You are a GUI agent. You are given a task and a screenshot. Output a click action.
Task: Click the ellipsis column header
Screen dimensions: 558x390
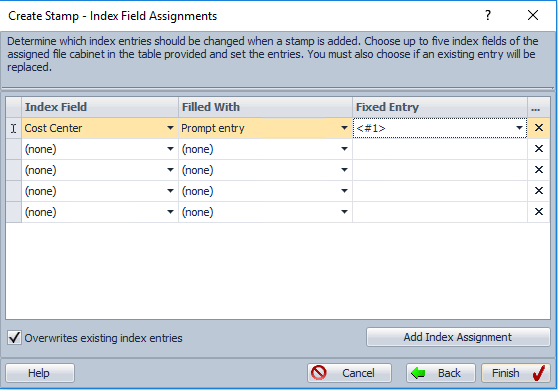click(539, 107)
